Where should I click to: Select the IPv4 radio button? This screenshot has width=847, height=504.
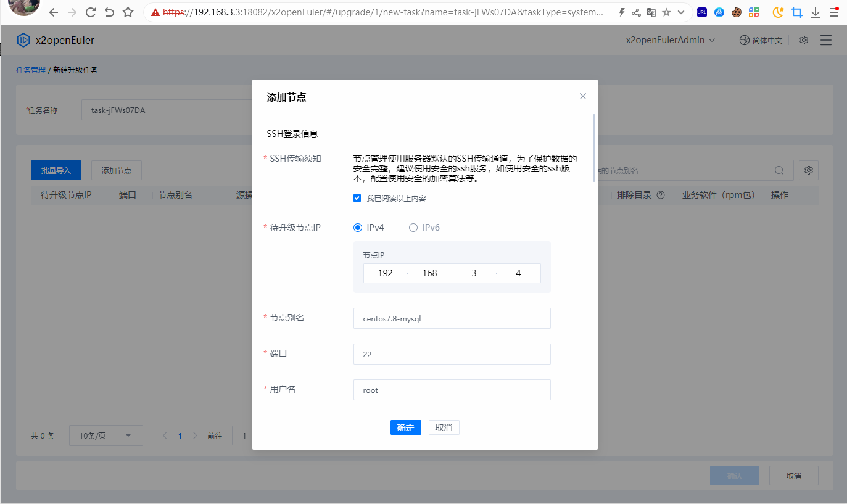358,228
